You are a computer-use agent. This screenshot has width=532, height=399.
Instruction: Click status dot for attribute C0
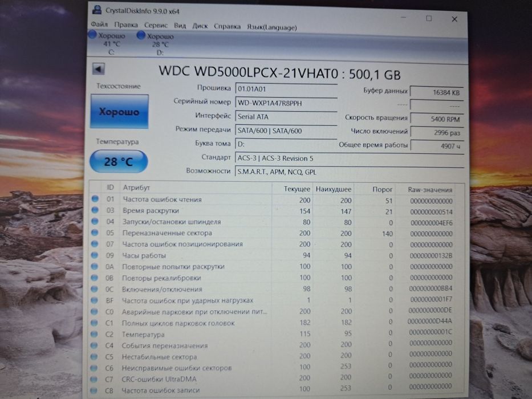[x=94, y=311]
